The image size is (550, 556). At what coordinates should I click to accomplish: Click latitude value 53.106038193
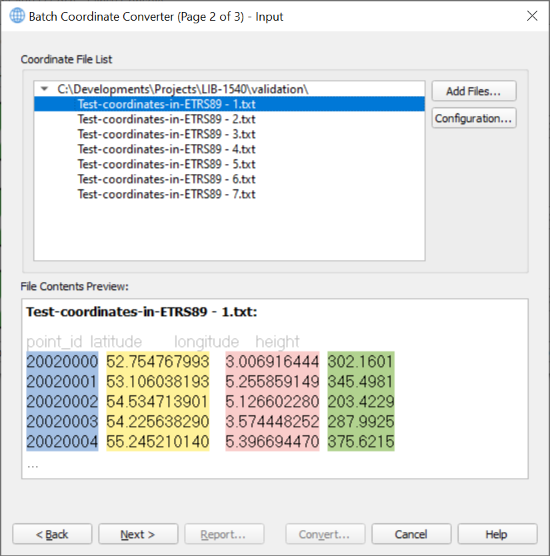pos(158,382)
